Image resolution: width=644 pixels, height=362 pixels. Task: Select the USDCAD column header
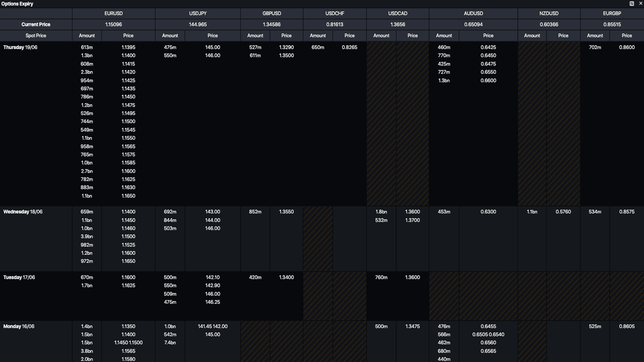[397, 13]
